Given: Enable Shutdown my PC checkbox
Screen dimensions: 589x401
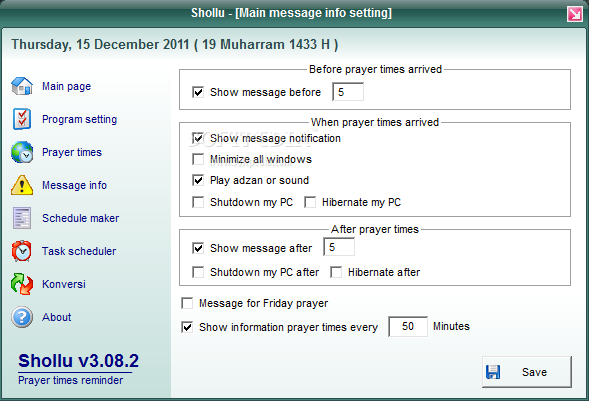Looking at the screenshot, I should (198, 202).
